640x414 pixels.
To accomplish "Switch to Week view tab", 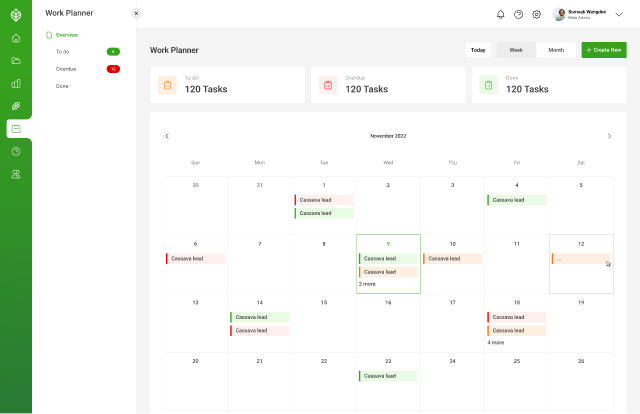I will [516, 50].
